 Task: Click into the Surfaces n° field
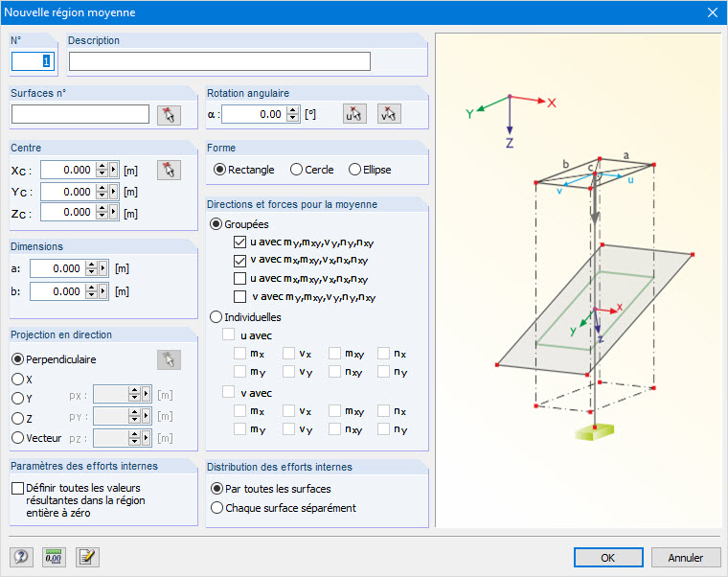(80, 114)
